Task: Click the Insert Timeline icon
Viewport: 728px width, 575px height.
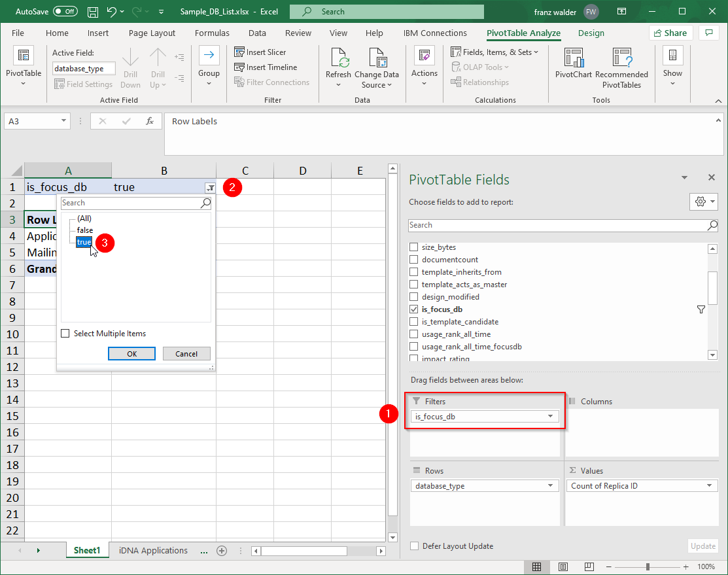Action: click(x=239, y=67)
